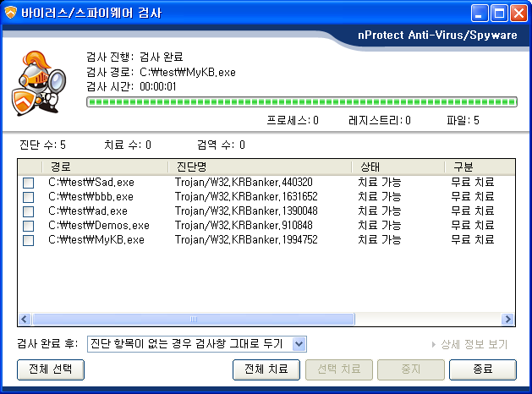Check the box for C:\test\MyKB.exe

[x=28, y=240]
